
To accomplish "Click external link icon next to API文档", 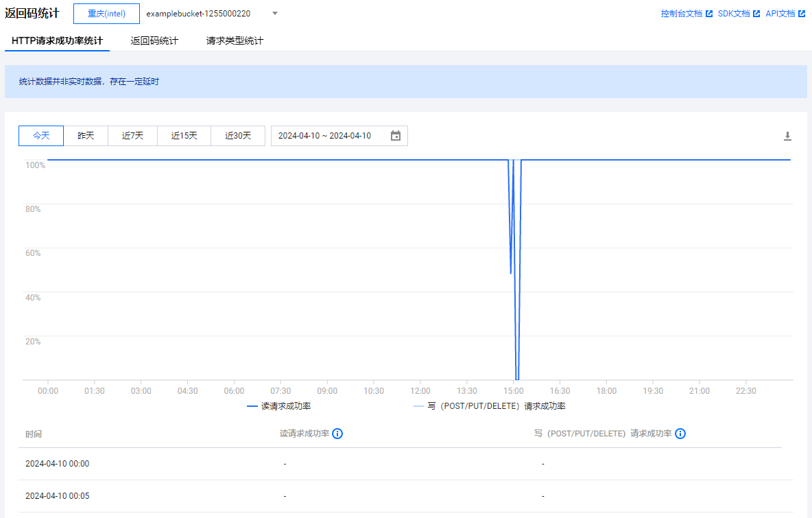I will [x=802, y=14].
